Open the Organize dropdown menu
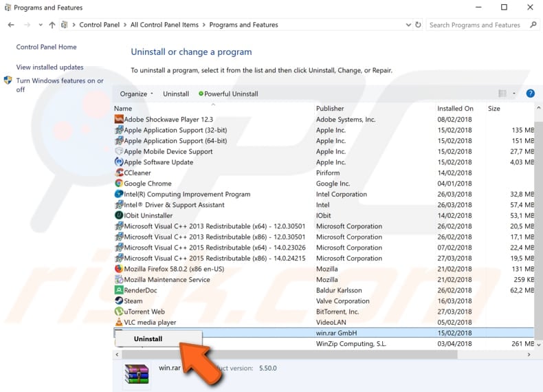 click(137, 94)
